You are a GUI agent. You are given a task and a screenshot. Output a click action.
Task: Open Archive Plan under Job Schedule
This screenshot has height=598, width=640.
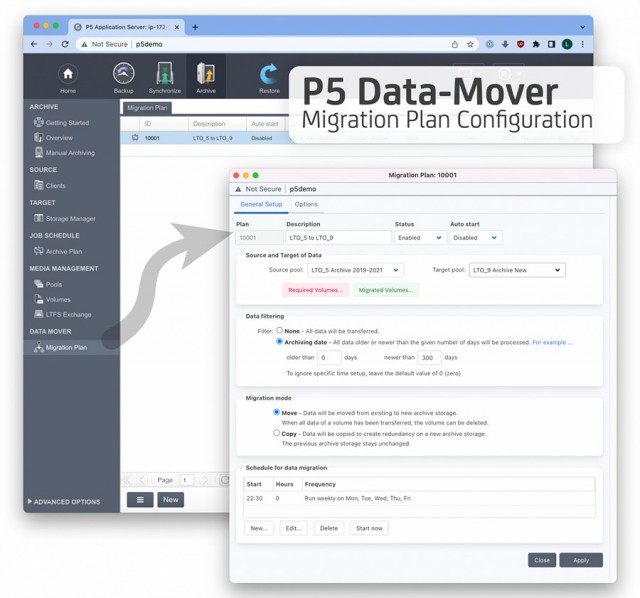coord(58,251)
